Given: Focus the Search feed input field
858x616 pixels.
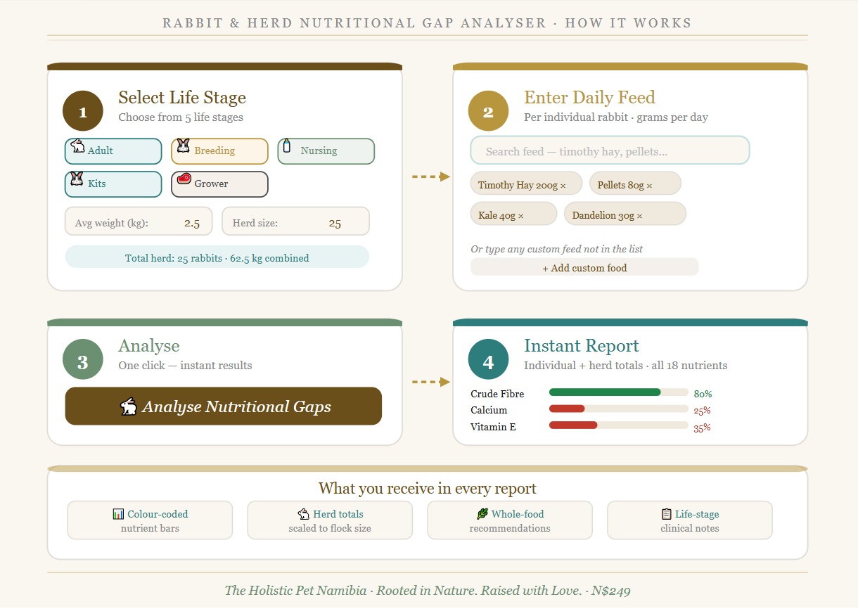Looking at the screenshot, I should tap(610, 151).
